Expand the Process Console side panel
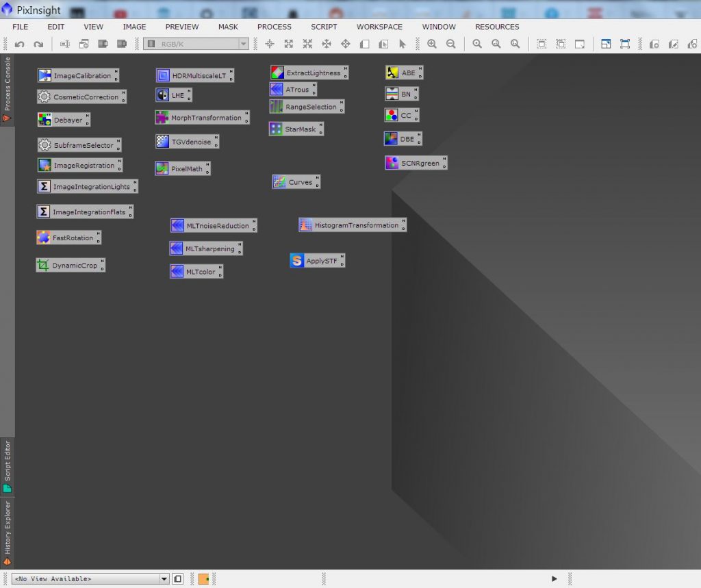The width and height of the screenshot is (701, 588). pos(8,89)
